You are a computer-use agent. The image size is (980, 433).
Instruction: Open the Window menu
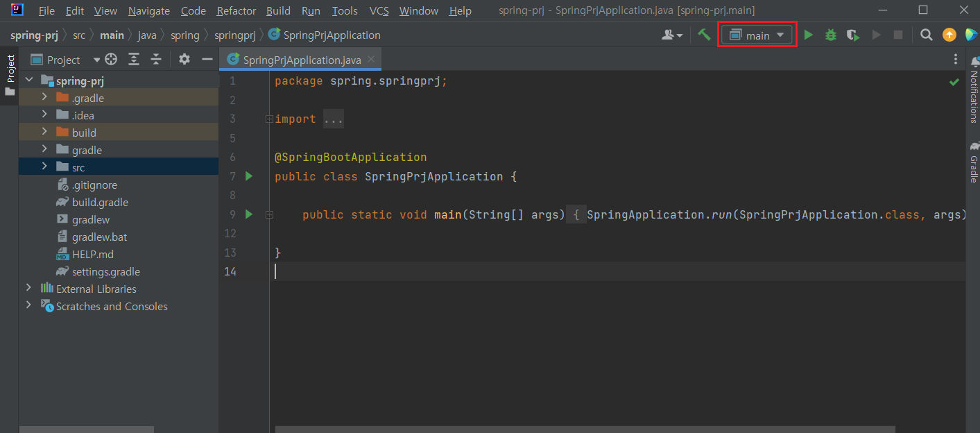[x=419, y=11]
